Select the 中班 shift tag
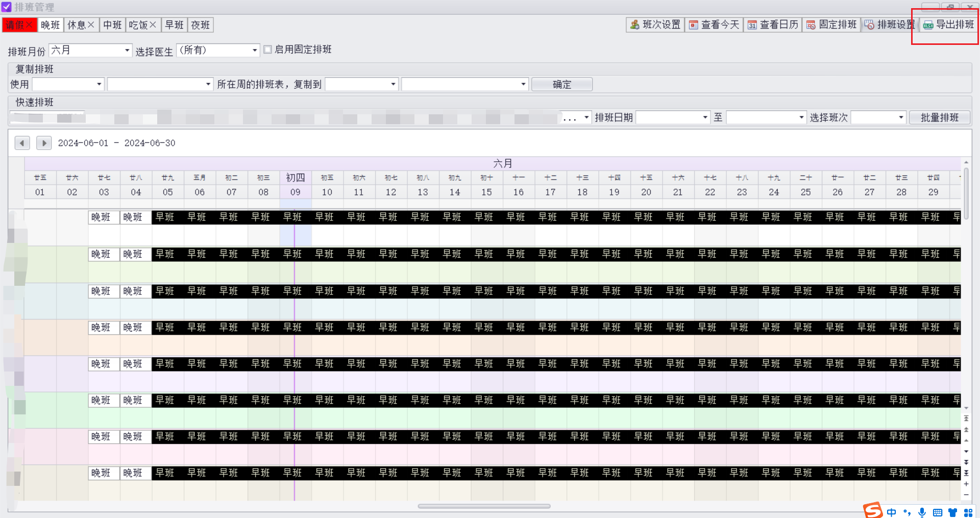 coord(112,25)
